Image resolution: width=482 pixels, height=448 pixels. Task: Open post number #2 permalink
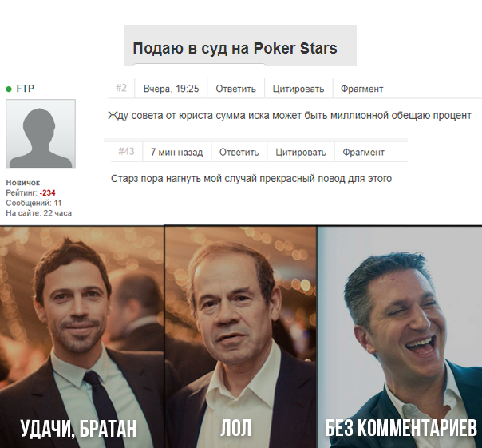[121, 89]
